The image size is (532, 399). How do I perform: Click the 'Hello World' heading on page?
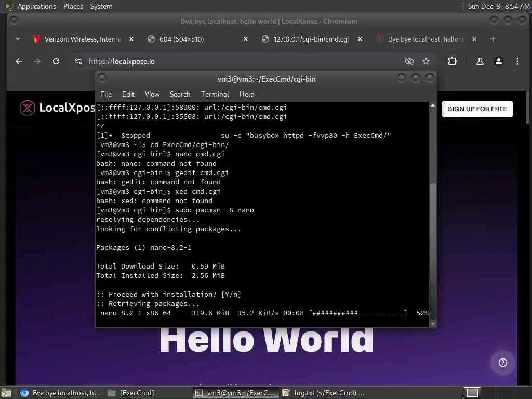pos(267,340)
